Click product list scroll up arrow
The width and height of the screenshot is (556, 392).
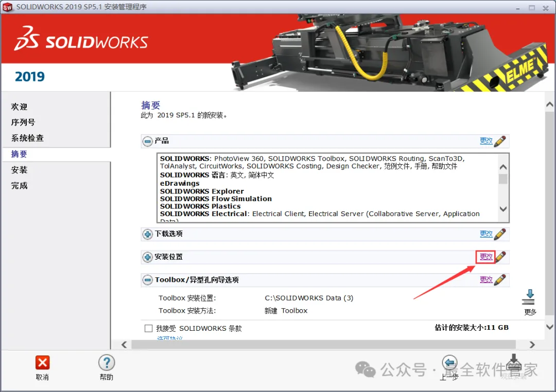pos(503,167)
